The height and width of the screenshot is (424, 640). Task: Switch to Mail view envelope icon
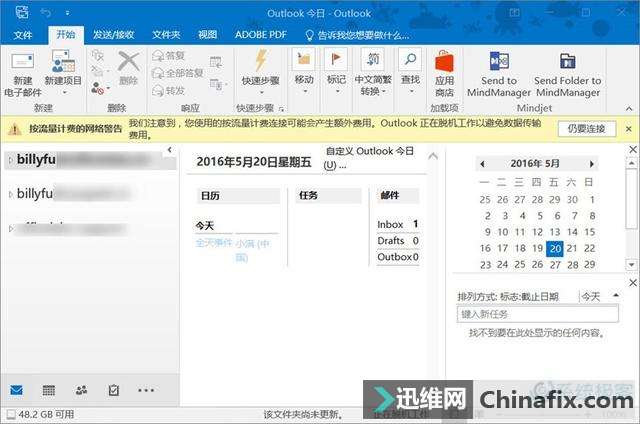click(16, 390)
